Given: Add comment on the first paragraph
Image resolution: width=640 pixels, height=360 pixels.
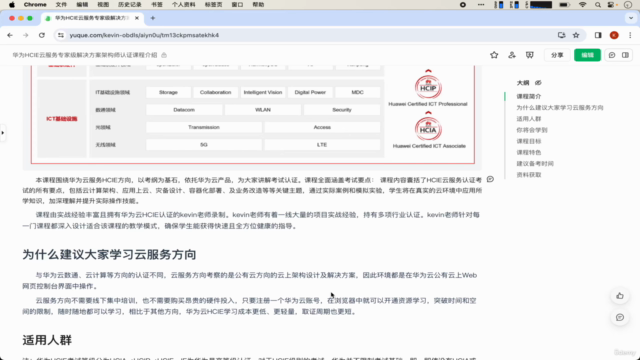Looking at the screenshot, I should point(490,179).
